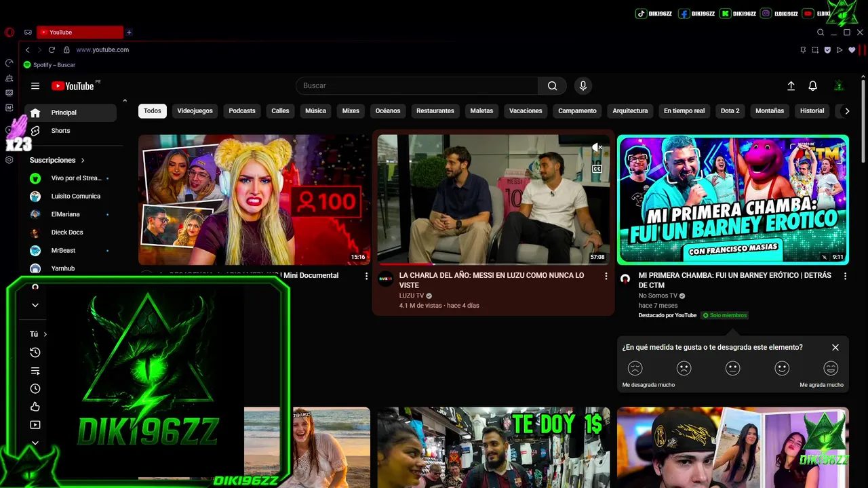Select the 'Me agrada mucho' face

(x=831, y=368)
